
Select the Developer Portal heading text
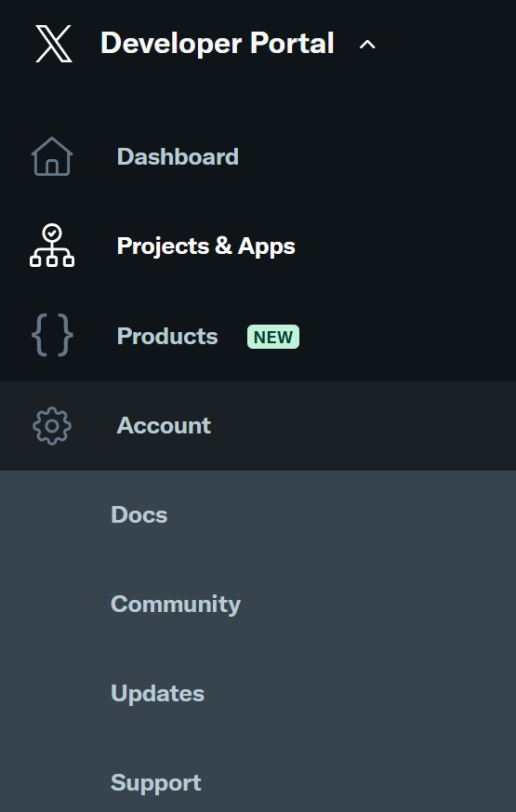tap(218, 43)
